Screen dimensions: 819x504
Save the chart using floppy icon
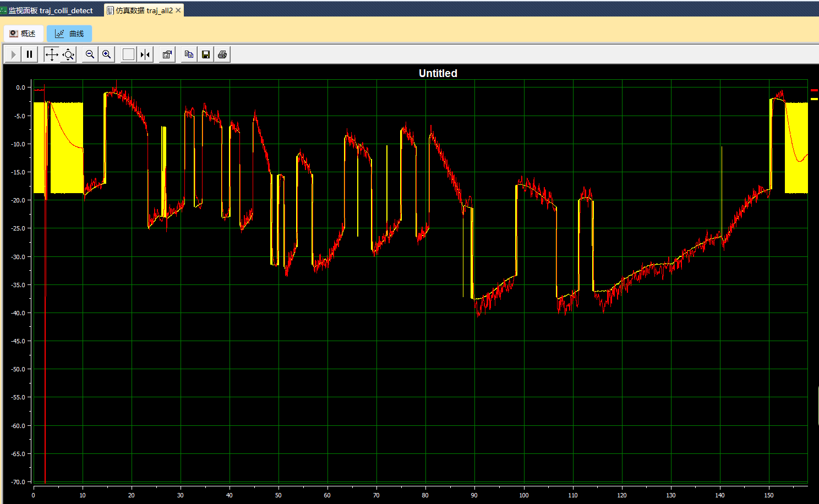(x=206, y=54)
